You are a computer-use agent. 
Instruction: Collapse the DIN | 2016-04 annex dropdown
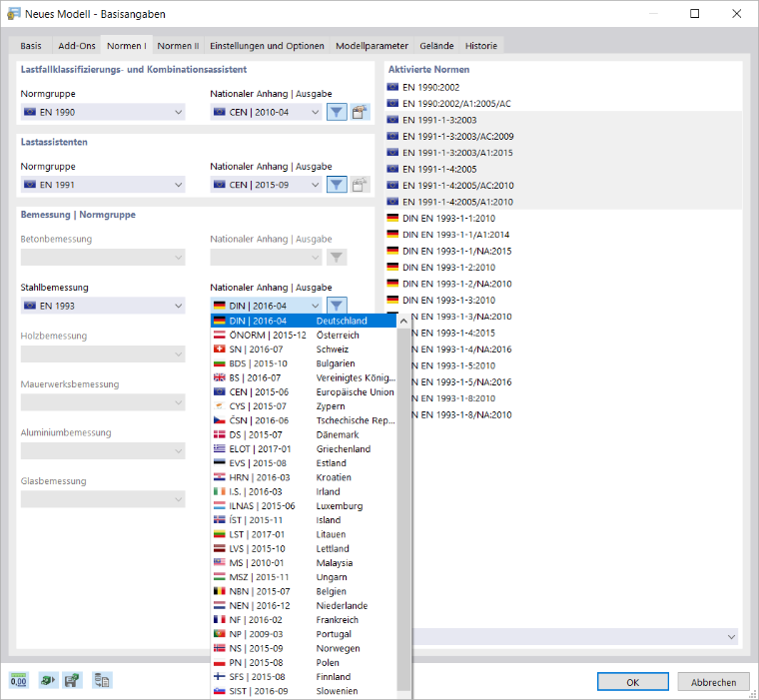[266, 306]
